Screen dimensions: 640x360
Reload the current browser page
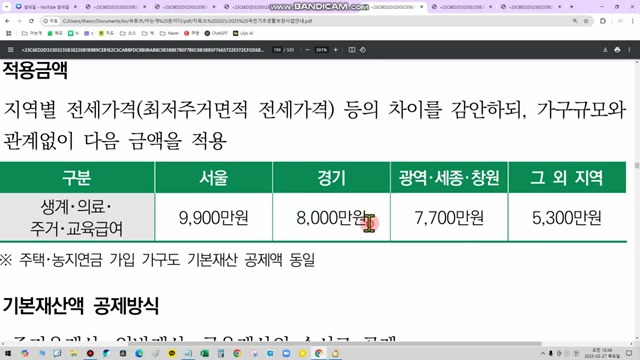tap(31, 21)
